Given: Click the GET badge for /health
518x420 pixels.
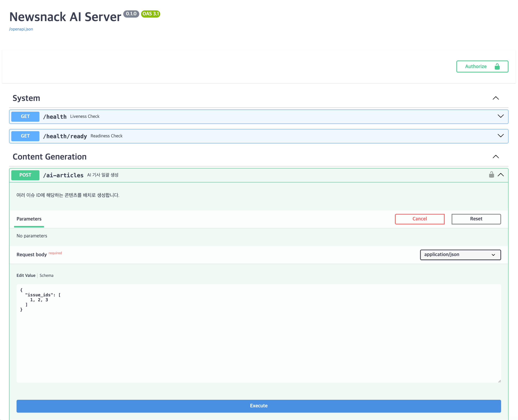Looking at the screenshot, I should click(x=25, y=117).
